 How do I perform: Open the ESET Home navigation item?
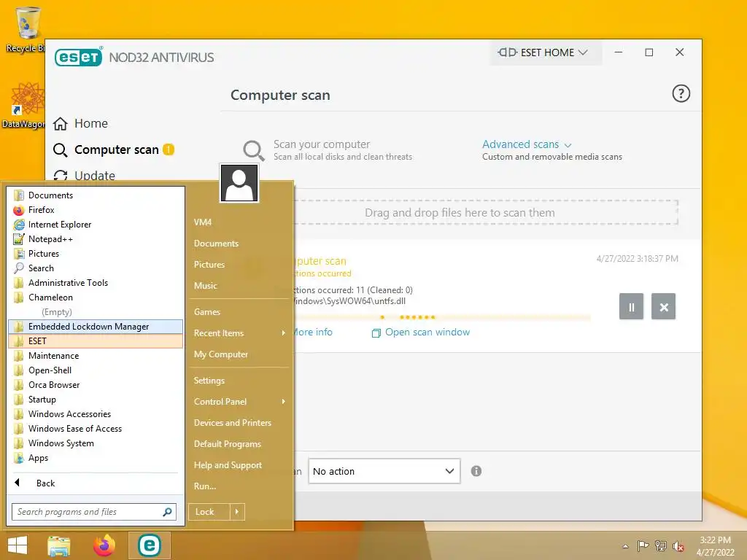[81, 123]
